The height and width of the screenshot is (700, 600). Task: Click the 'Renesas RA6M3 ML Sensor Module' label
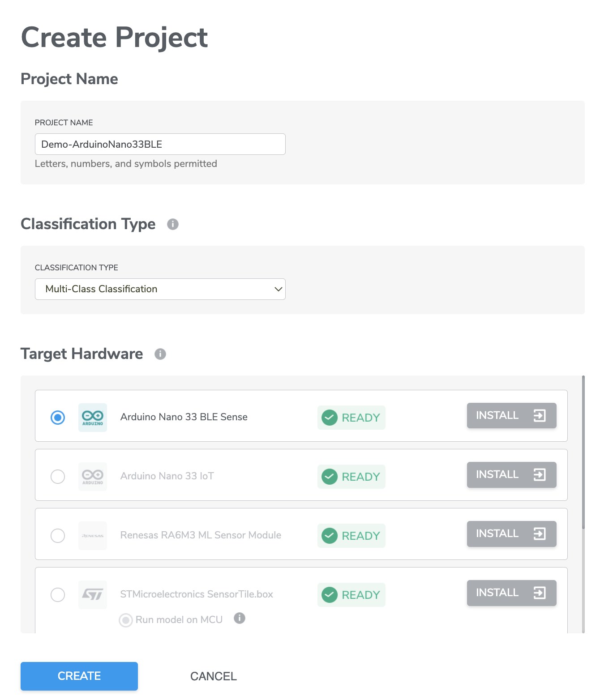(x=201, y=535)
